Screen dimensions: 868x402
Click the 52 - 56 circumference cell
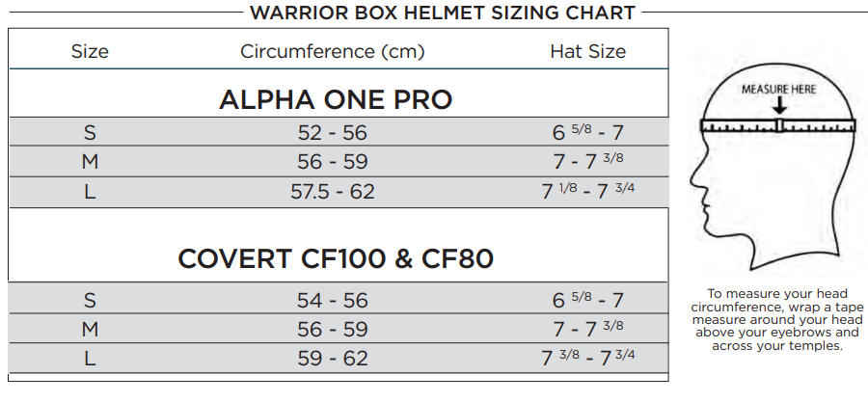click(x=332, y=133)
